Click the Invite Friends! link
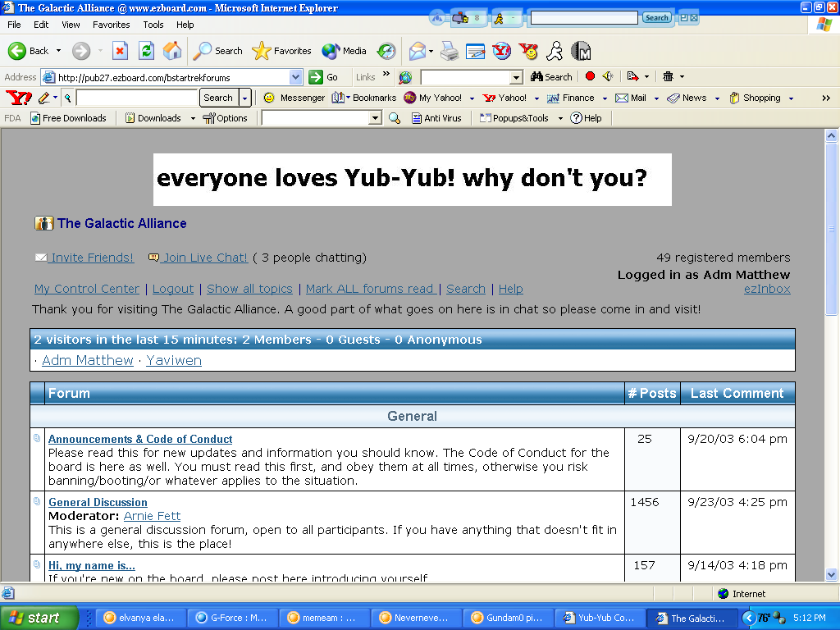The image size is (840, 630). tap(92, 258)
